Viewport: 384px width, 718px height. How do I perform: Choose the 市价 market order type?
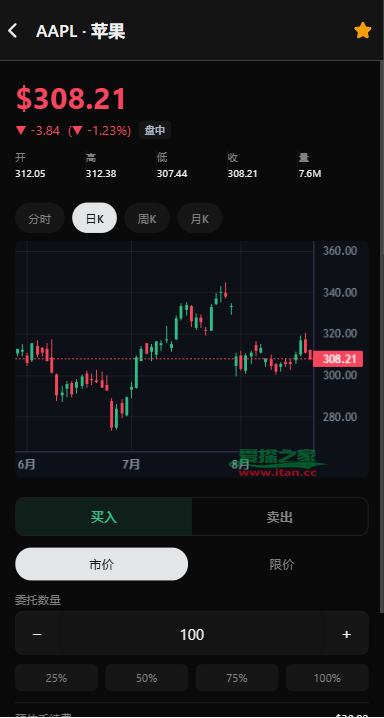tap(102, 564)
